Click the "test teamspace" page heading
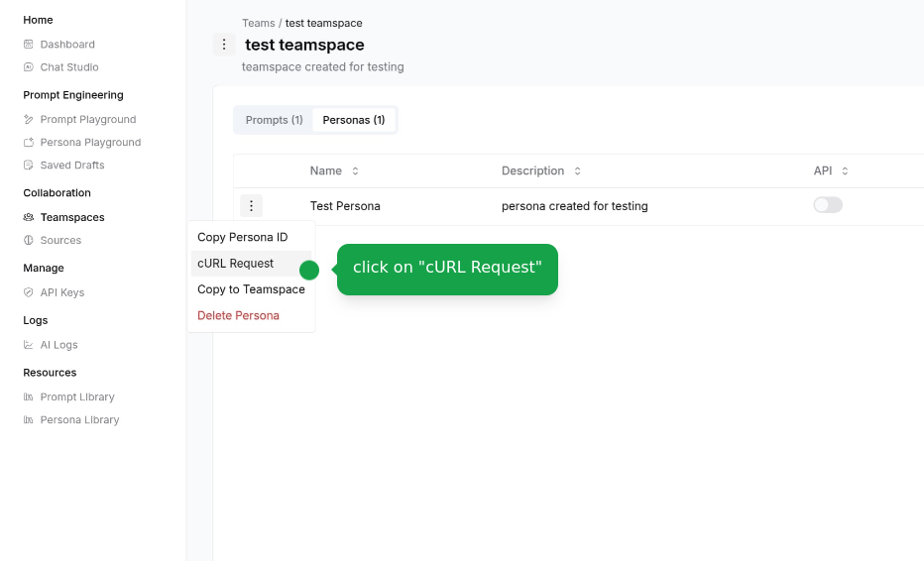 coord(304,45)
